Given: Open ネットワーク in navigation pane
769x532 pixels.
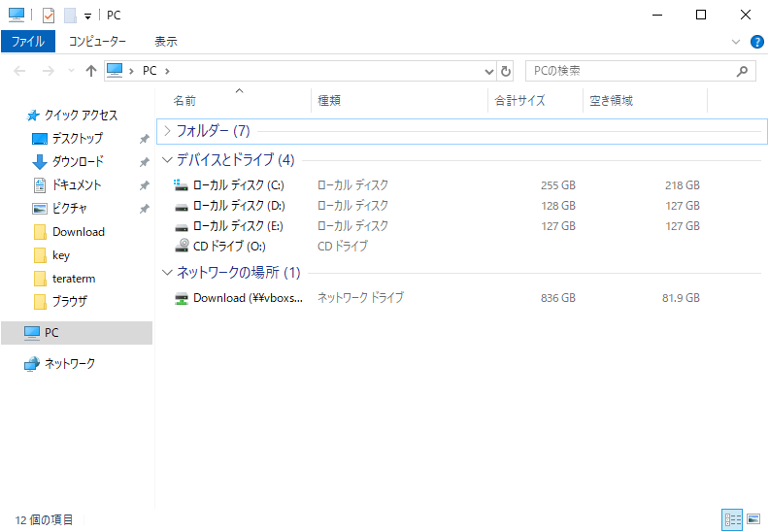Looking at the screenshot, I should [x=70, y=363].
